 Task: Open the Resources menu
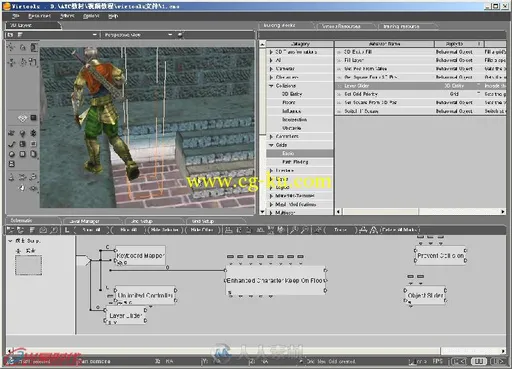click(x=40, y=16)
